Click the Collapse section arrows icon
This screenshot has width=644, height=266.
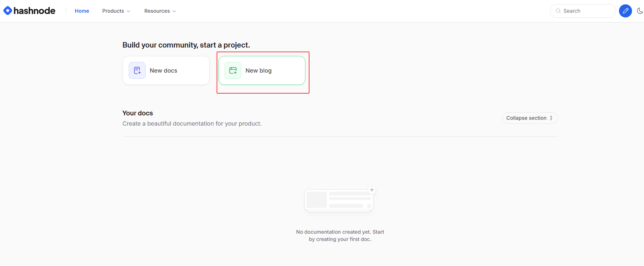551,118
